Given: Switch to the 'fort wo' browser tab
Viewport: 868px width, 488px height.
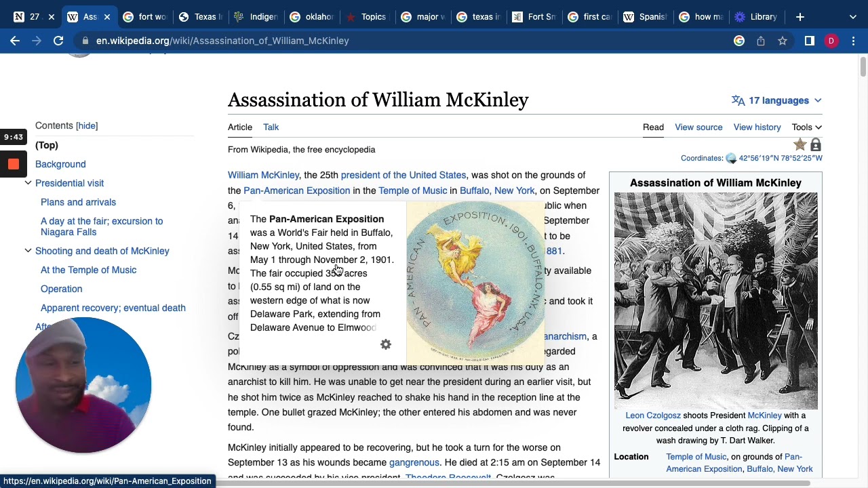Looking at the screenshot, I should (144, 17).
